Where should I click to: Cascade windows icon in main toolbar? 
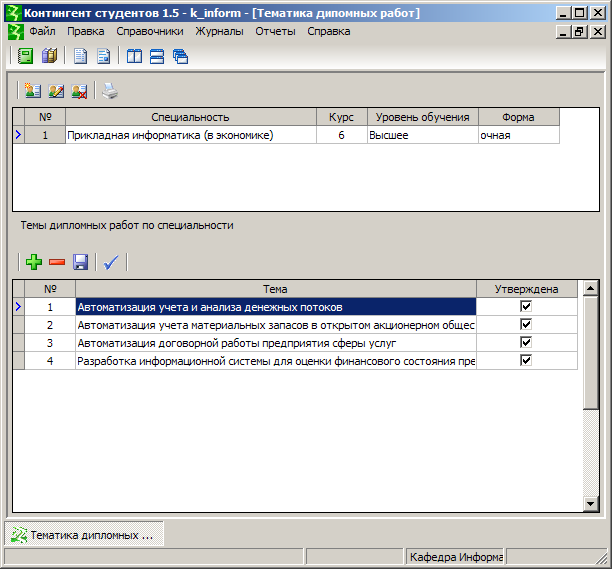point(180,56)
